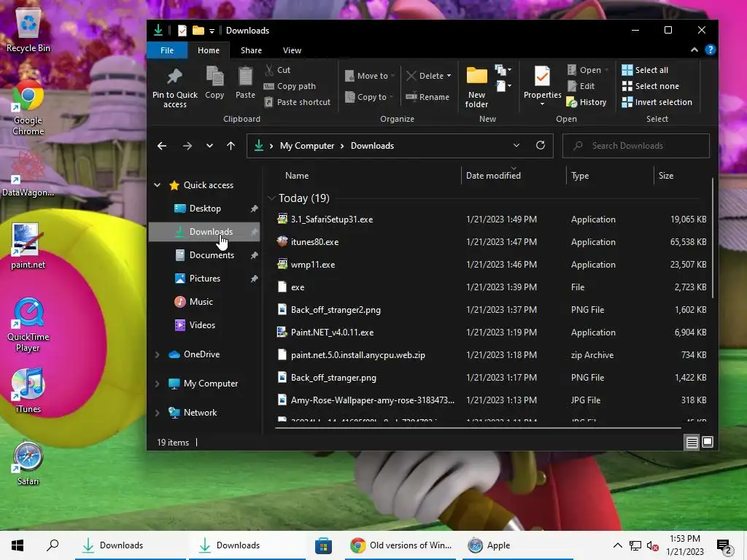This screenshot has width=747, height=560.
Task: Switch to the View ribbon tab
Action: coord(292,50)
